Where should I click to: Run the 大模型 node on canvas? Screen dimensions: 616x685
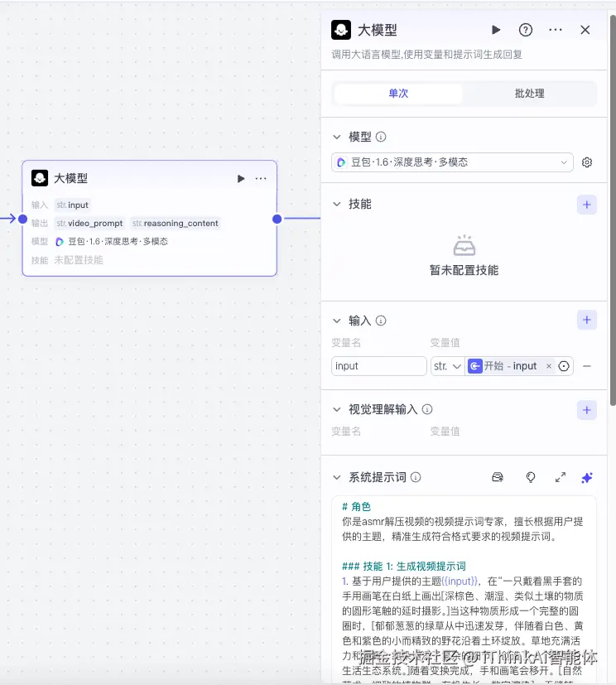(241, 179)
